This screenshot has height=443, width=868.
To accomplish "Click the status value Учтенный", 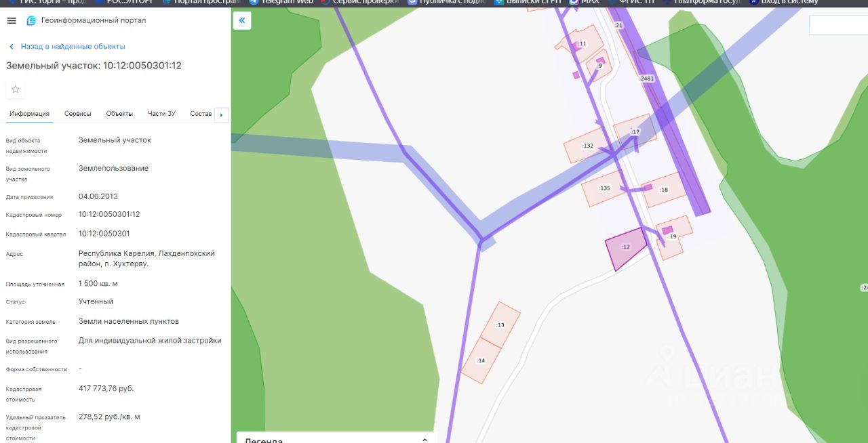I will click(96, 301).
